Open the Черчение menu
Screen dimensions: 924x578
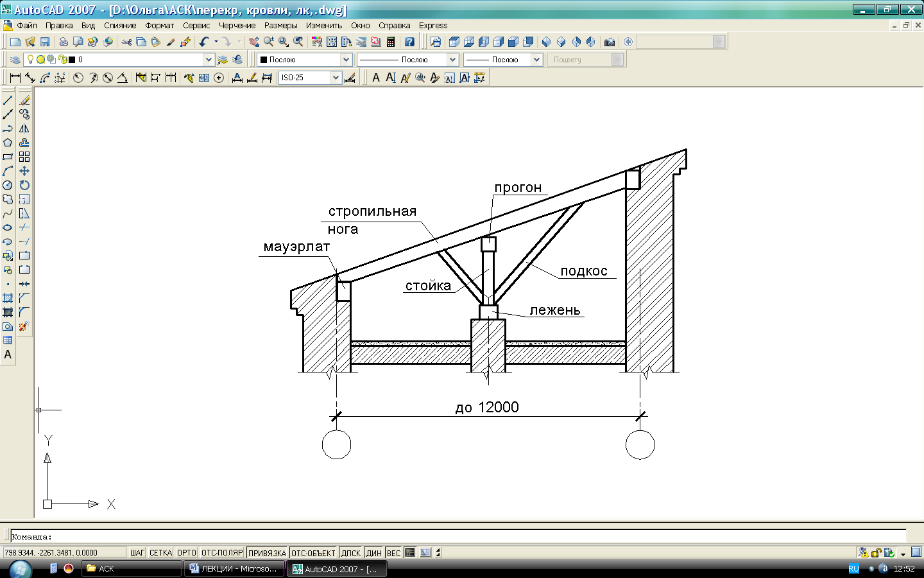click(x=237, y=26)
